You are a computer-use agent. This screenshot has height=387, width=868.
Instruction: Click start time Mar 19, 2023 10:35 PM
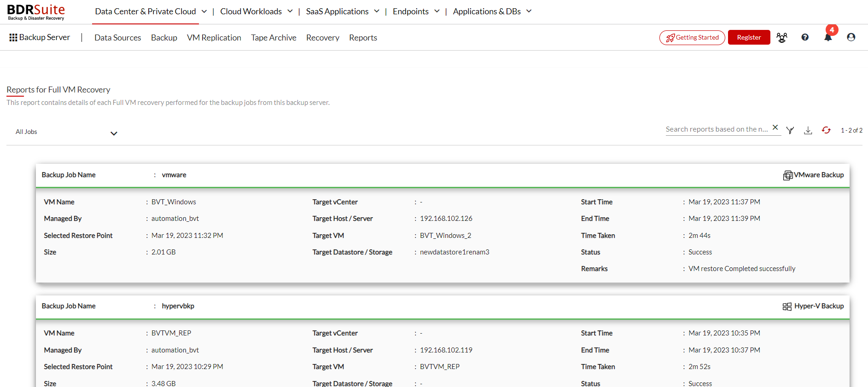point(724,333)
